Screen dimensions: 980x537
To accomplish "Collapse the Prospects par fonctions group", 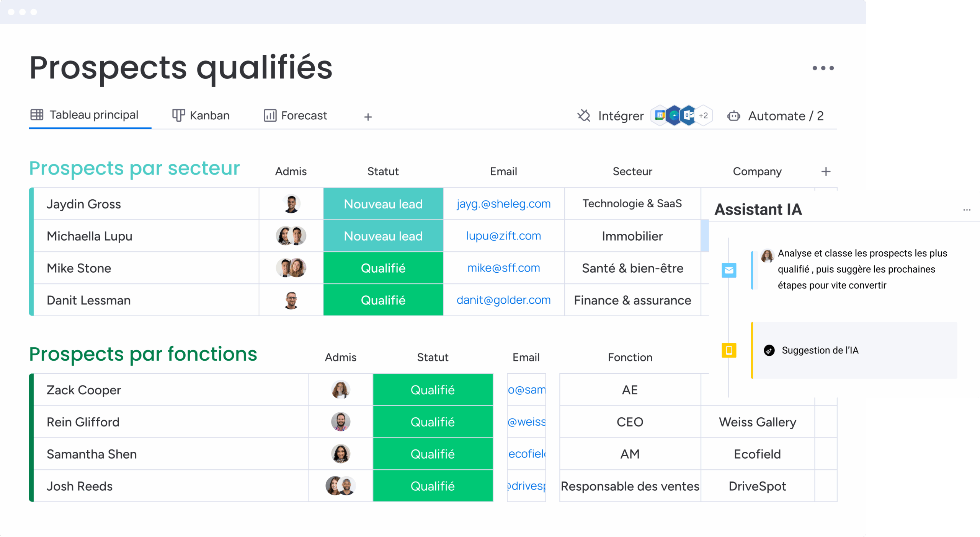I will click(143, 354).
